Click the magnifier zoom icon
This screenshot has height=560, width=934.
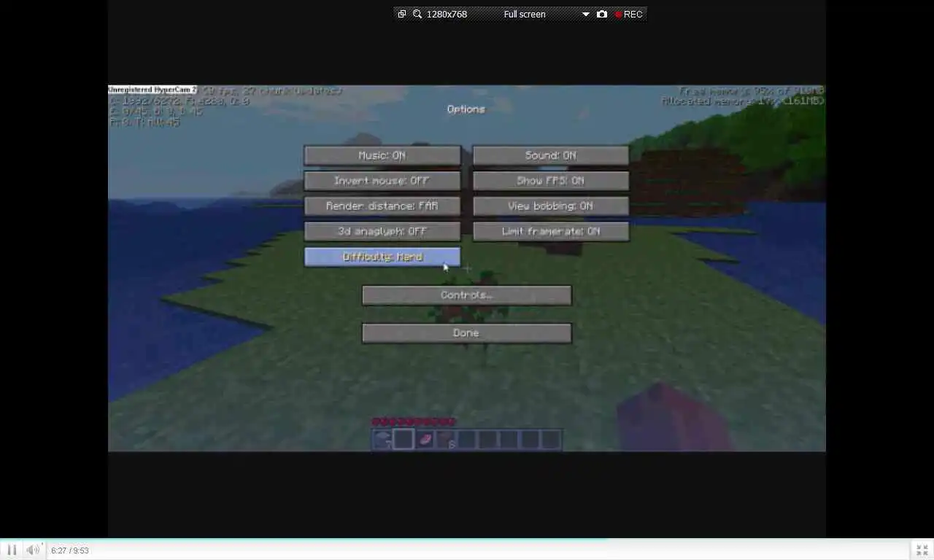417,14
